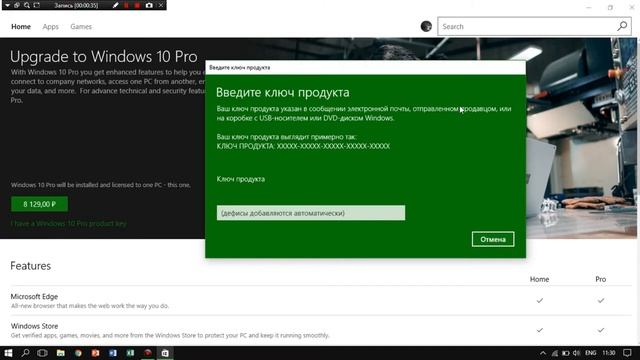Open the clock showing 11:30
Screen dimensions: 640x360
pos(609,353)
